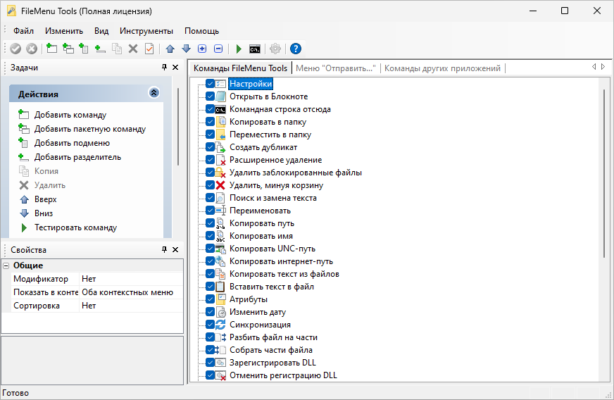
Task: Click the collapse all minus toolbar icon
Action: tap(219, 49)
